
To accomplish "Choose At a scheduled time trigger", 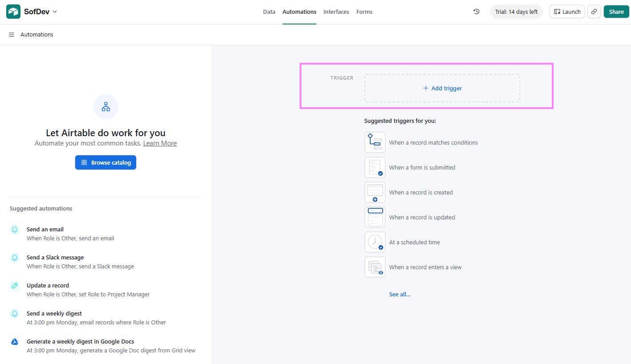I will (415, 243).
